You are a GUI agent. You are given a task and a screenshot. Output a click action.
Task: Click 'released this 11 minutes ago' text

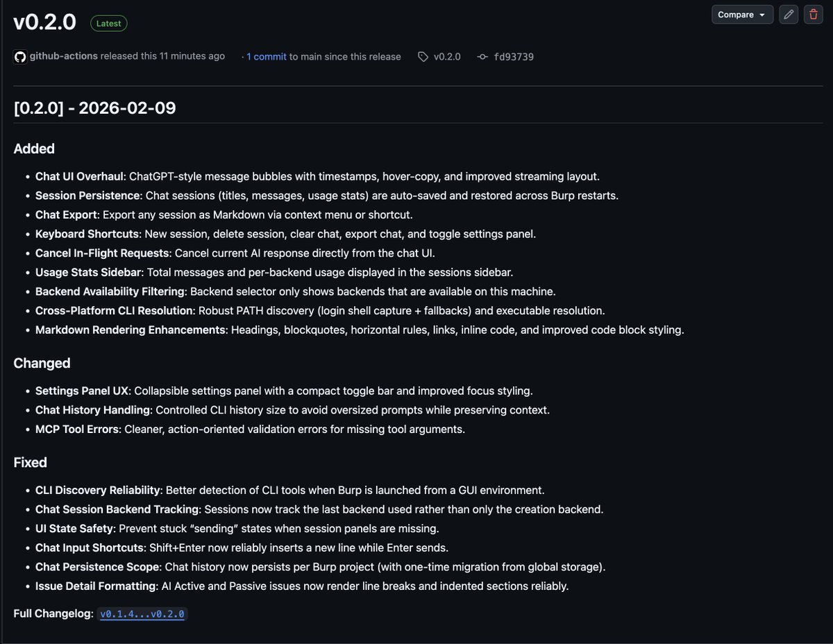click(162, 56)
